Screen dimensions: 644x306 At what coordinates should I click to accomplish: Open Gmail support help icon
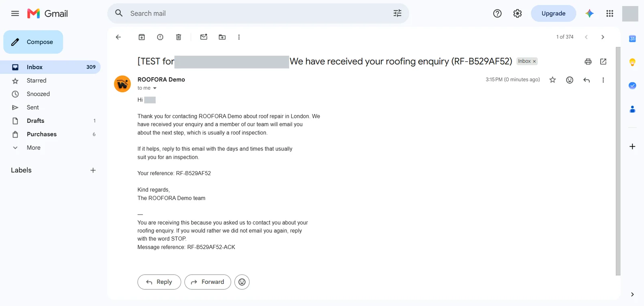coord(497,13)
